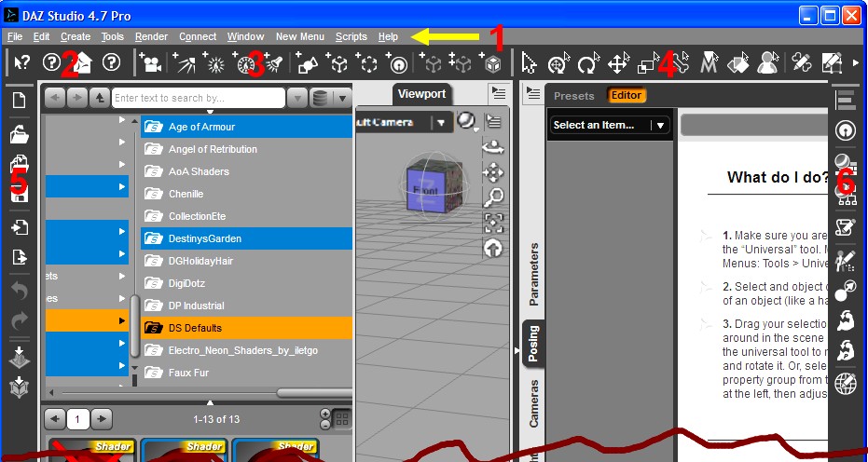
Task: Activate the What's This help pointer
Action: coord(21,63)
